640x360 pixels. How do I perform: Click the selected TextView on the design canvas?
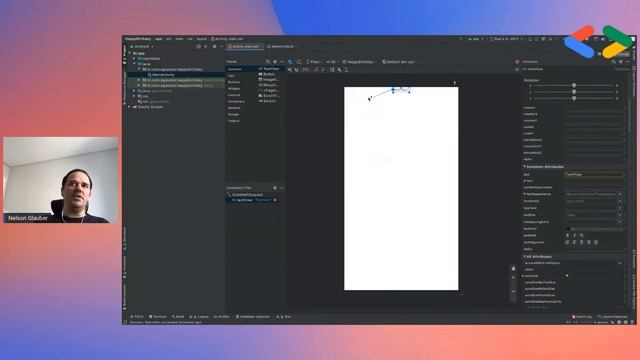(x=401, y=90)
